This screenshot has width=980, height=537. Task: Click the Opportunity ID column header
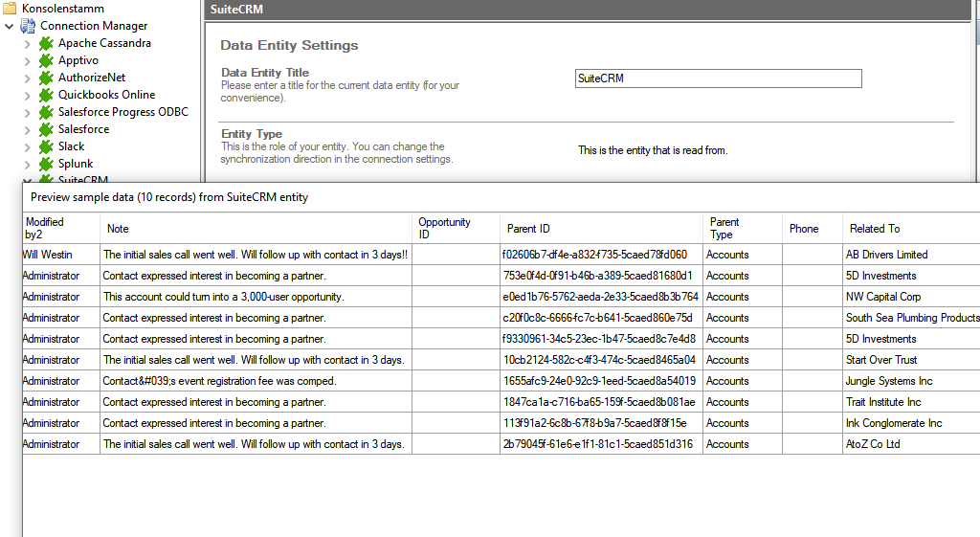[x=444, y=228]
